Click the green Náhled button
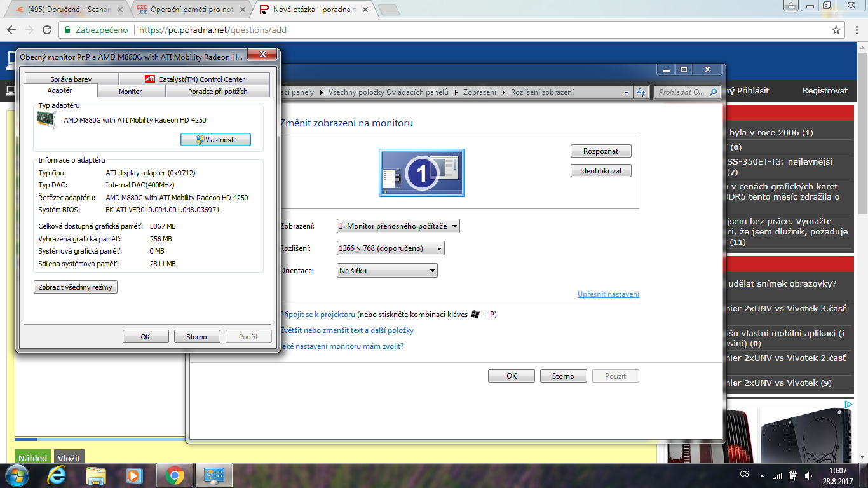Screen dimensions: 868x488 coord(32,457)
